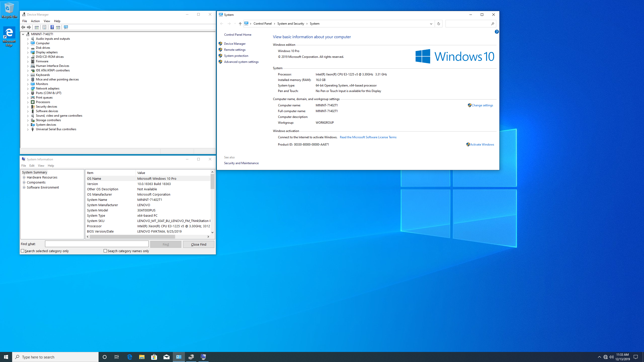Click help question mark icon in System window
The width and height of the screenshot is (644, 362).
(x=497, y=32)
